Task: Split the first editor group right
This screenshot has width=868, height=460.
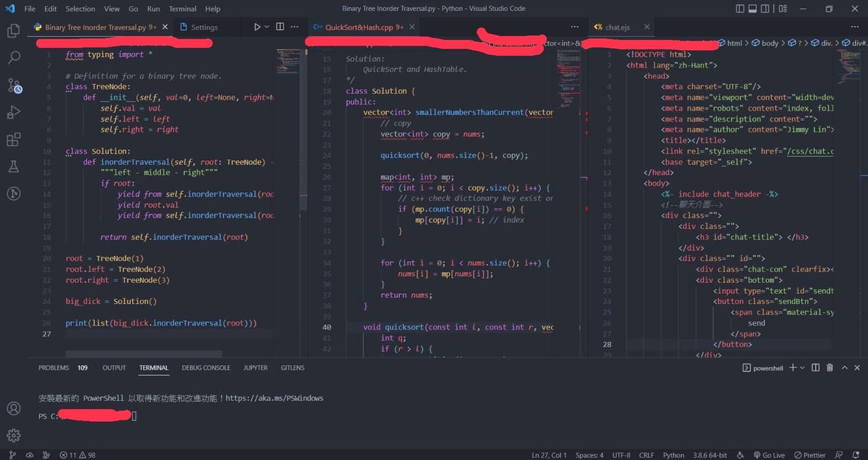Action: (x=280, y=27)
